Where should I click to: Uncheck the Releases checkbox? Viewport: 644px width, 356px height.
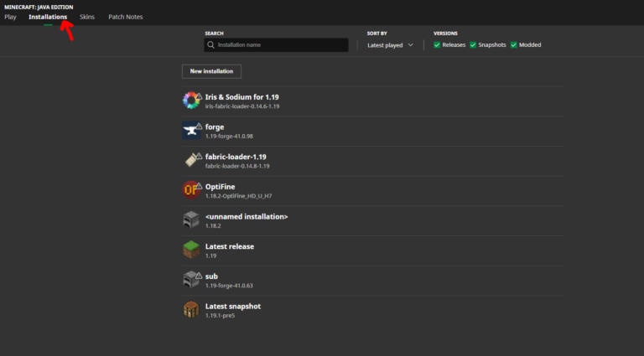pos(437,45)
